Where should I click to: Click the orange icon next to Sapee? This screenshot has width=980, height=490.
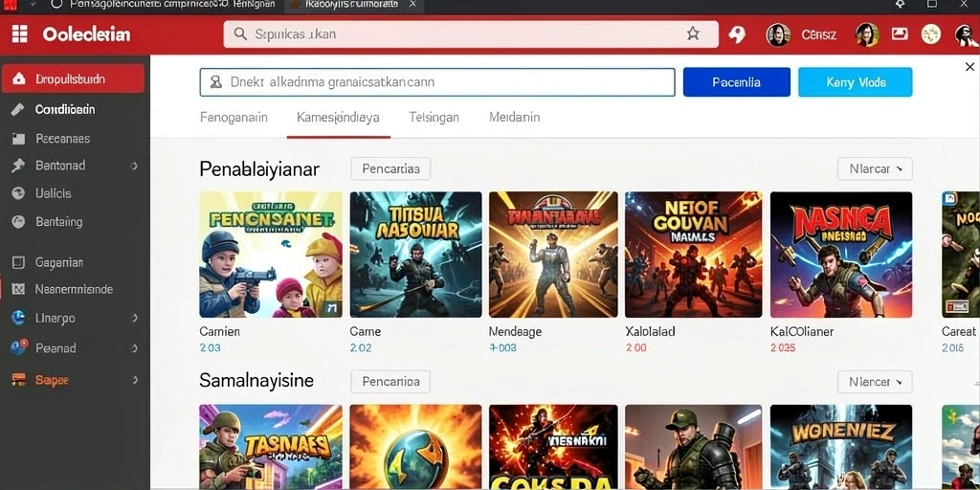pos(19,379)
